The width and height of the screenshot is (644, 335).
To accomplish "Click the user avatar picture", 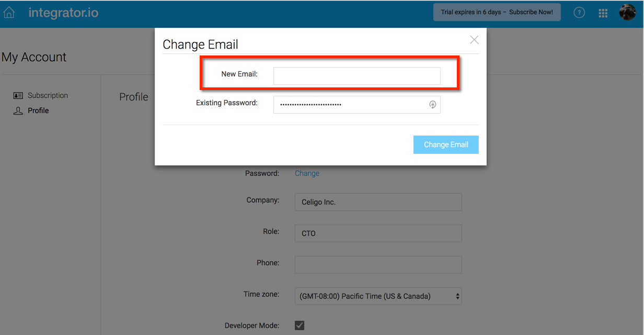I will pos(627,12).
